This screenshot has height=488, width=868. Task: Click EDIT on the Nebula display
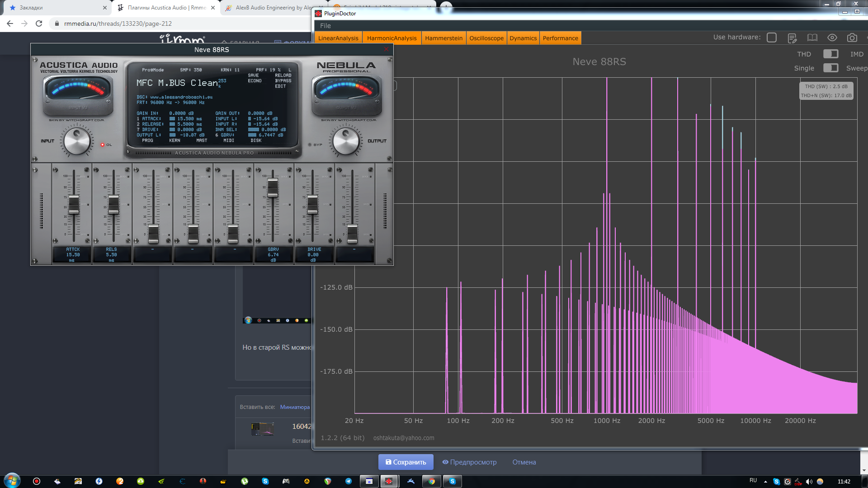[x=280, y=86]
